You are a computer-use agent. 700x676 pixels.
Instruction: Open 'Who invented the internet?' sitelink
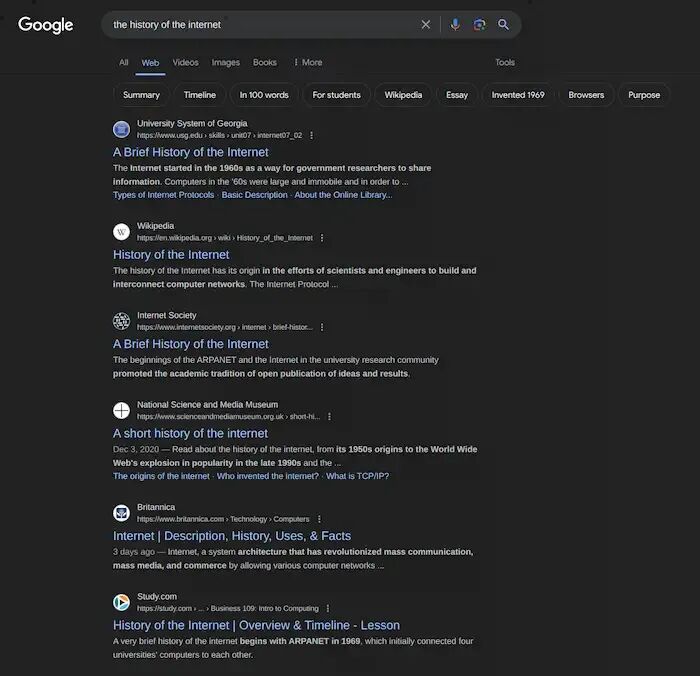click(x=268, y=476)
